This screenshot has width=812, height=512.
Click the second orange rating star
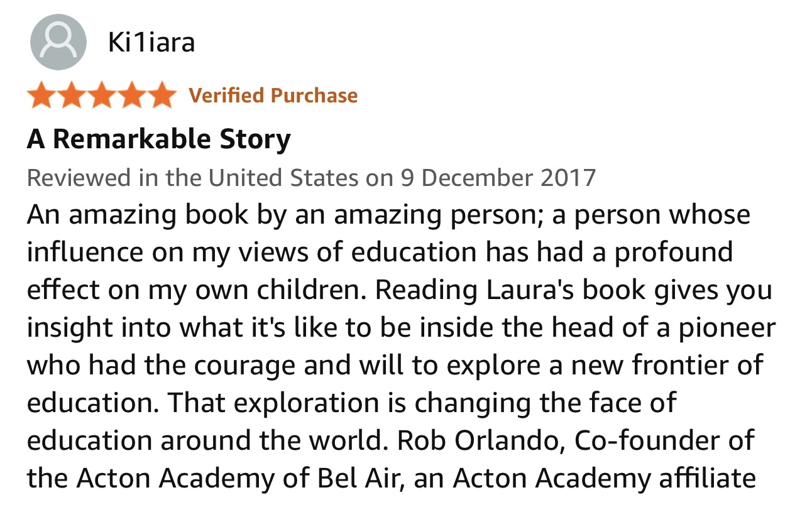click(72, 95)
